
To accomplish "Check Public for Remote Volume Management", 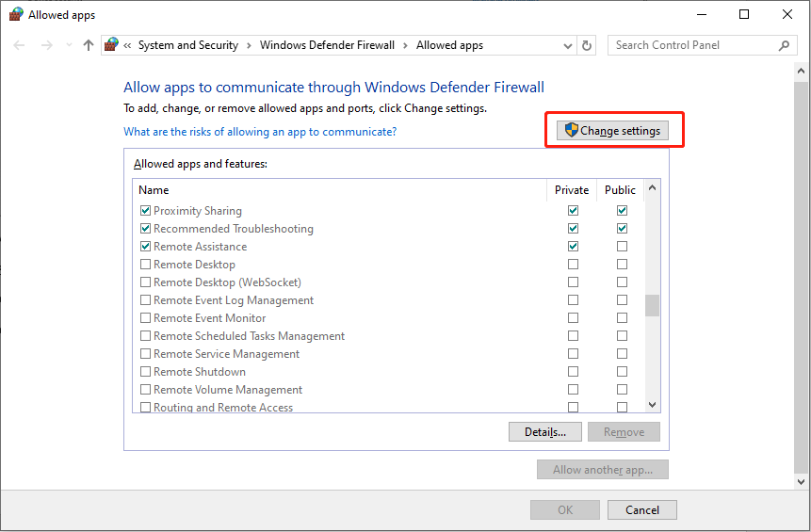I will coord(623,389).
